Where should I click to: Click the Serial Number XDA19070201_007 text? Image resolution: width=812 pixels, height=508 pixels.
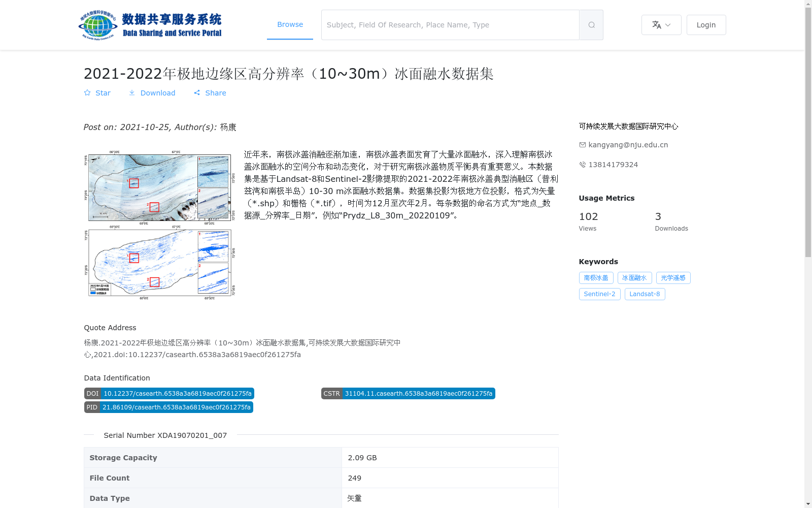(x=165, y=435)
